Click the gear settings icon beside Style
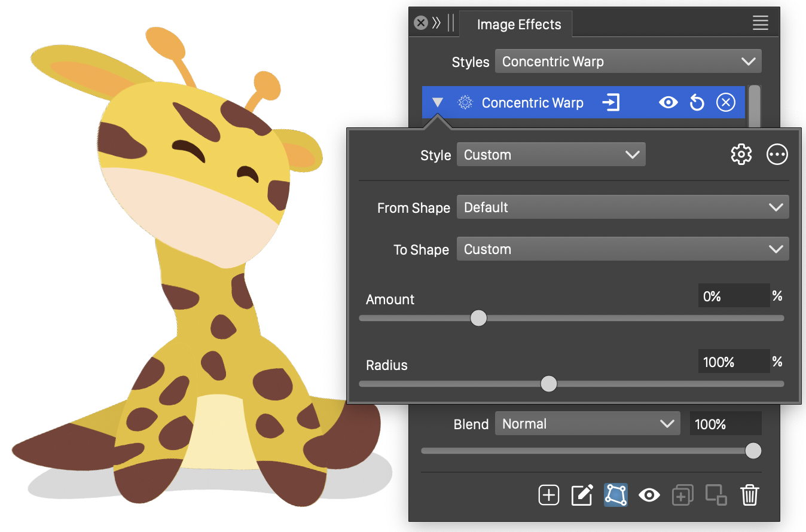This screenshot has height=532, width=806. pos(741,155)
